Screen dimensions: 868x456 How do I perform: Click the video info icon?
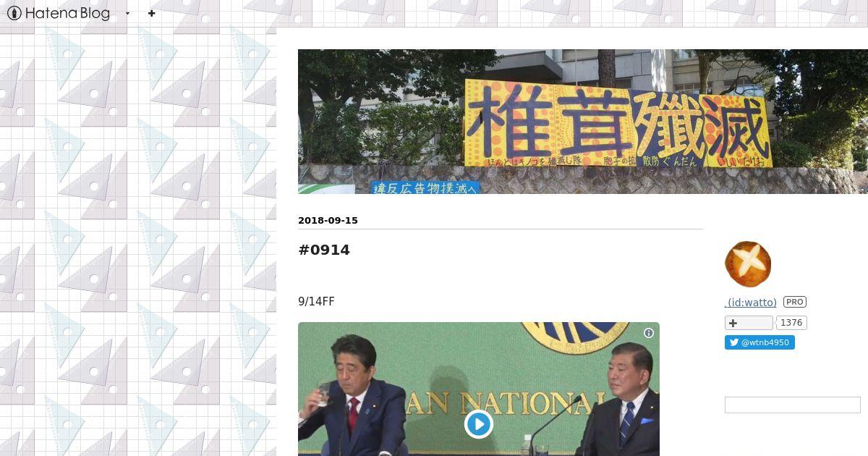click(x=649, y=333)
